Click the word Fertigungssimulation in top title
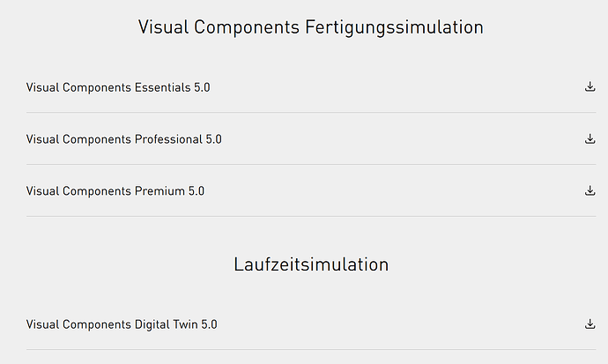The height and width of the screenshot is (364, 608). tap(394, 27)
